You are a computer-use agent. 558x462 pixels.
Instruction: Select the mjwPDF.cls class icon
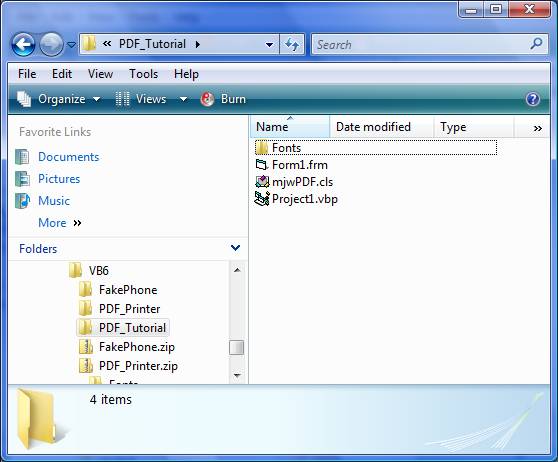(262, 182)
